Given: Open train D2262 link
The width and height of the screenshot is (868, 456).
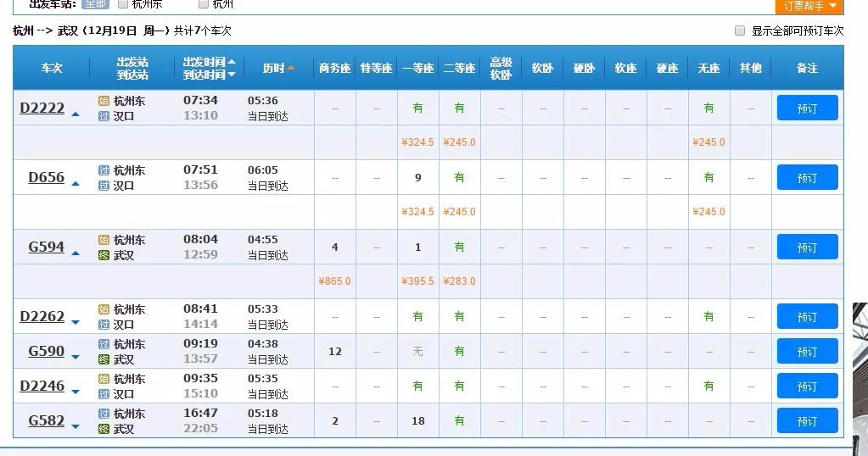Looking at the screenshot, I should pyautogui.click(x=42, y=317).
